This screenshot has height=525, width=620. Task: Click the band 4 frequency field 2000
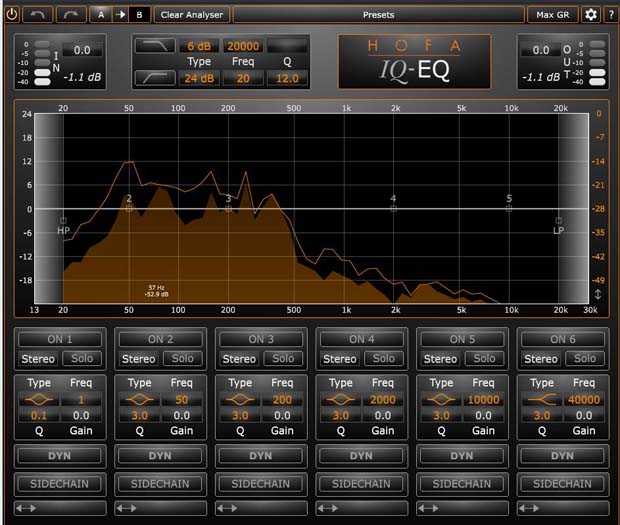(x=382, y=400)
